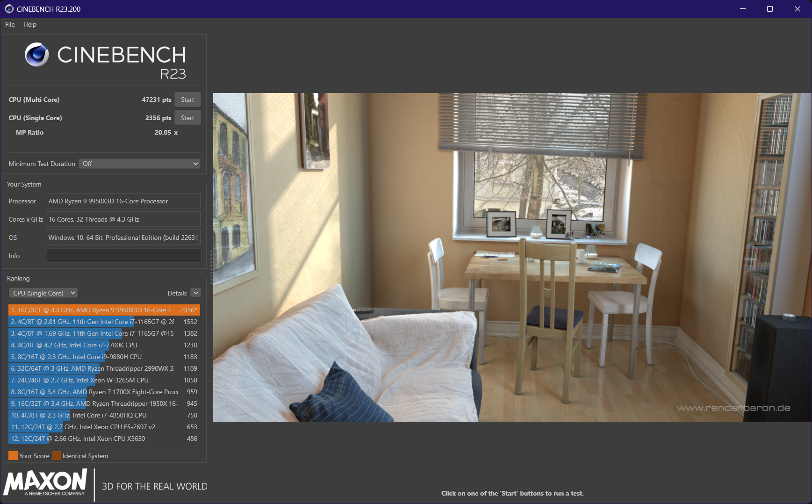Click the 47231 pts multi core score
Screen dimensions: 812x504
(157, 100)
